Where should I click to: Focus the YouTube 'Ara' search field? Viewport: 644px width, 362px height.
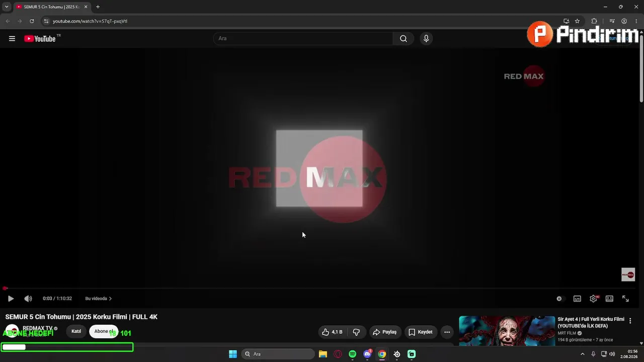click(303, 39)
